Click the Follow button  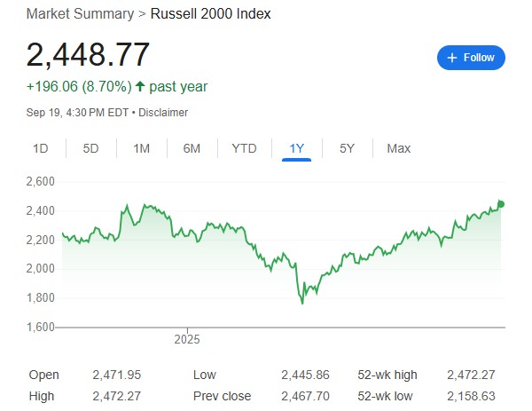click(x=471, y=58)
